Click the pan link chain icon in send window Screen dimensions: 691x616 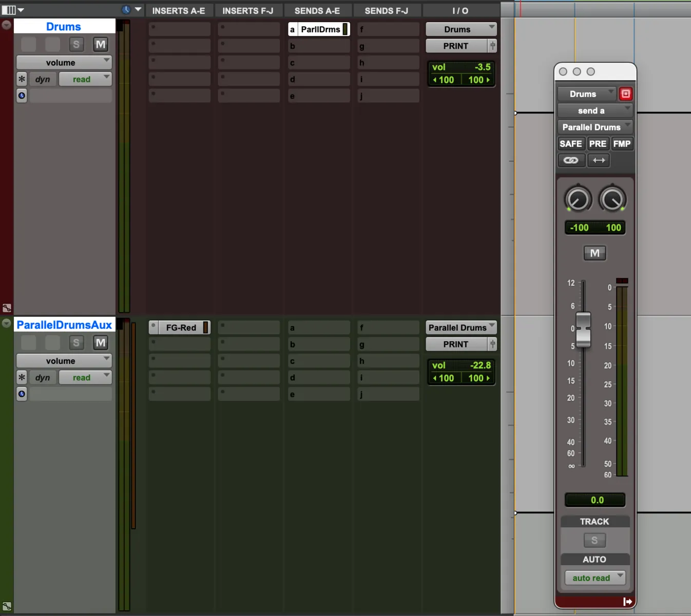pyautogui.click(x=571, y=160)
